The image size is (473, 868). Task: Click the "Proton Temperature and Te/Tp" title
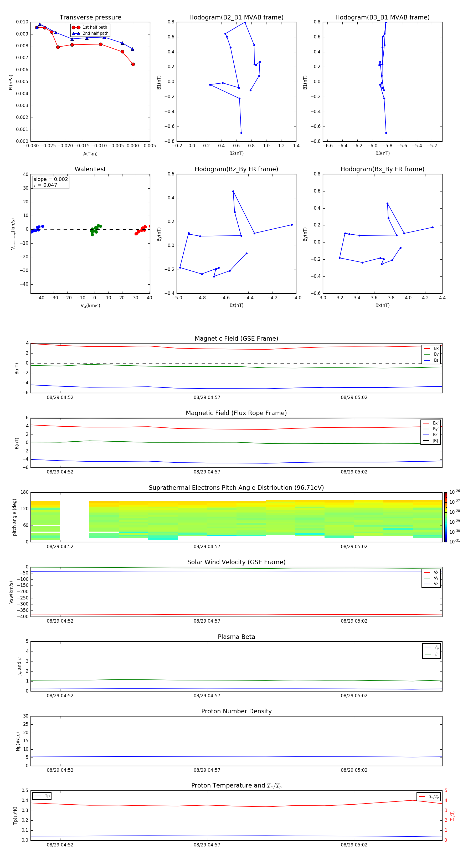click(x=236, y=786)
